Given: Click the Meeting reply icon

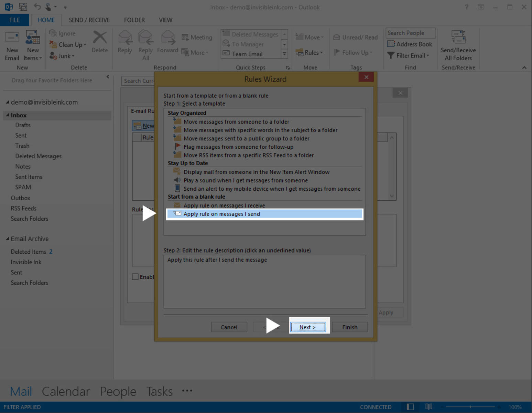Looking at the screenshot, I should point(197,37).
